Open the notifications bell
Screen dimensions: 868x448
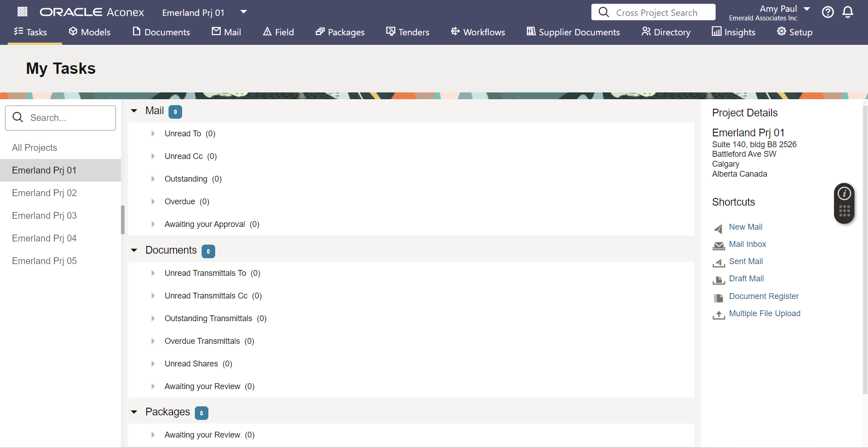click(848, 12)
